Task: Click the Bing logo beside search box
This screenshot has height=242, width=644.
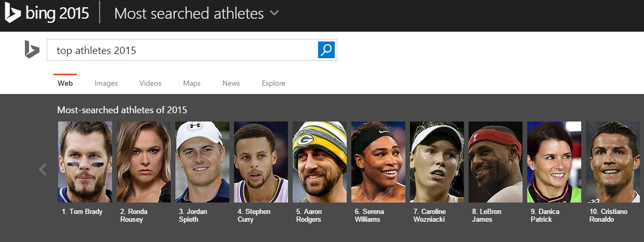Action: (x=32, y=50)
